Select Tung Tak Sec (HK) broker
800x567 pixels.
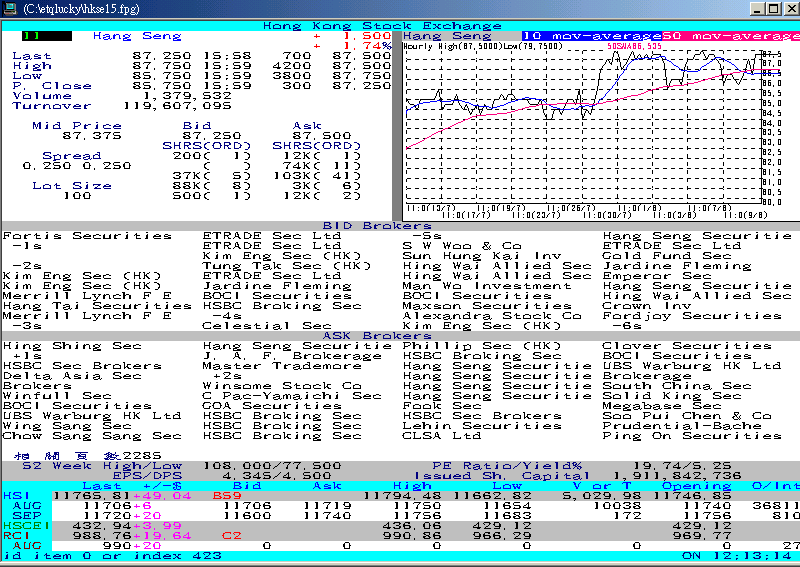coord(287,266)
